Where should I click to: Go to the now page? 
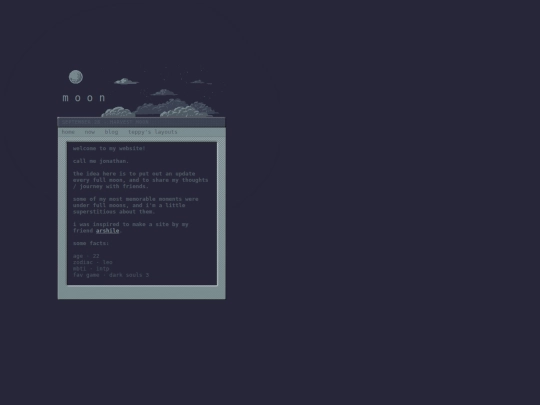[90, 132]
